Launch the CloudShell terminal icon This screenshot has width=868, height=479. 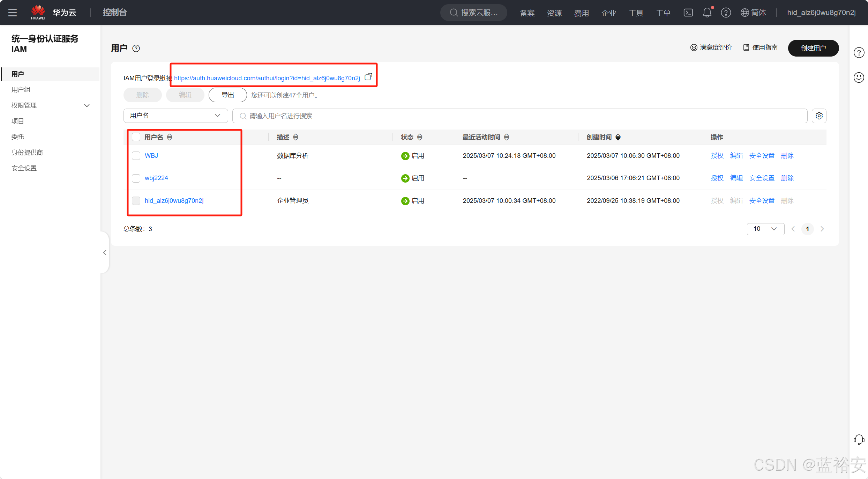tap(688, 13)
